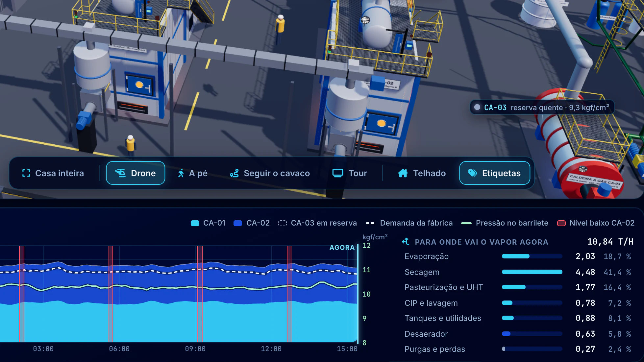Viewport: 644px width, 362px height.
Task: Click CA-01 legend swatch
Action: tap(195, 223)
